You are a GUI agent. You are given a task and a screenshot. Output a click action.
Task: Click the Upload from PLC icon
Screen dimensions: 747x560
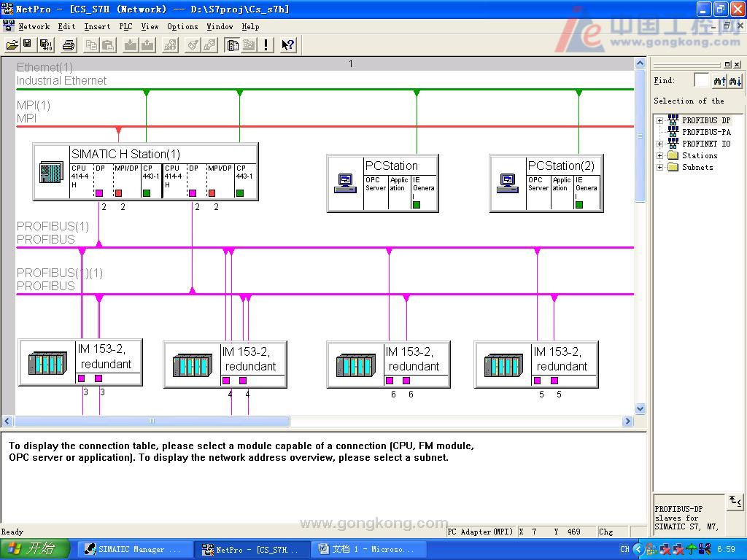147,44
